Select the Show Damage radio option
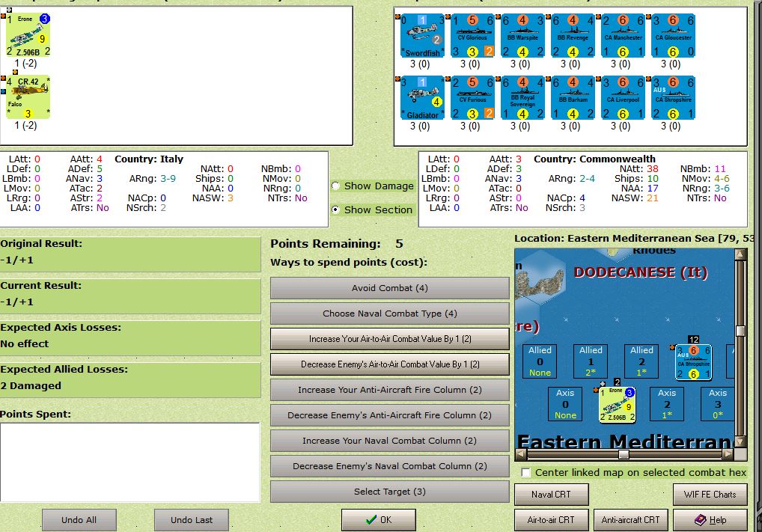This screenshot has height=532, width=762. 373,186
